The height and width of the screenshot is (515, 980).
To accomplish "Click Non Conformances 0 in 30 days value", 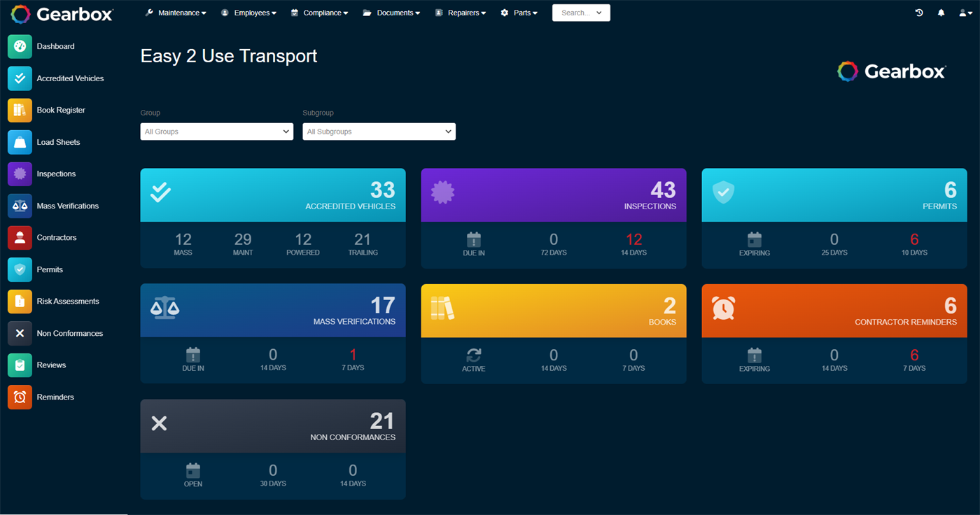I will pyautogui.click(x=273, y=470).
